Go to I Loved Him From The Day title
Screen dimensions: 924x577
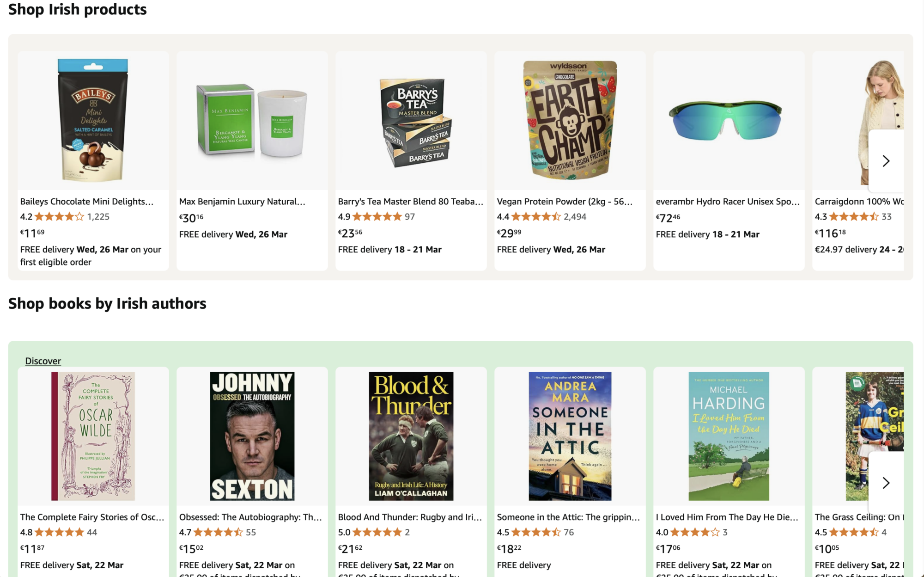727,517
